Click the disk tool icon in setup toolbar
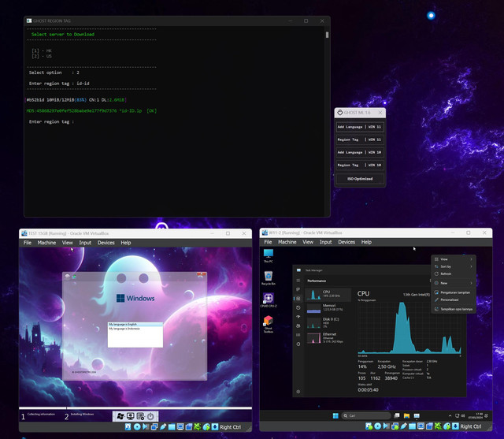The image size is (504, 439). 140,416
